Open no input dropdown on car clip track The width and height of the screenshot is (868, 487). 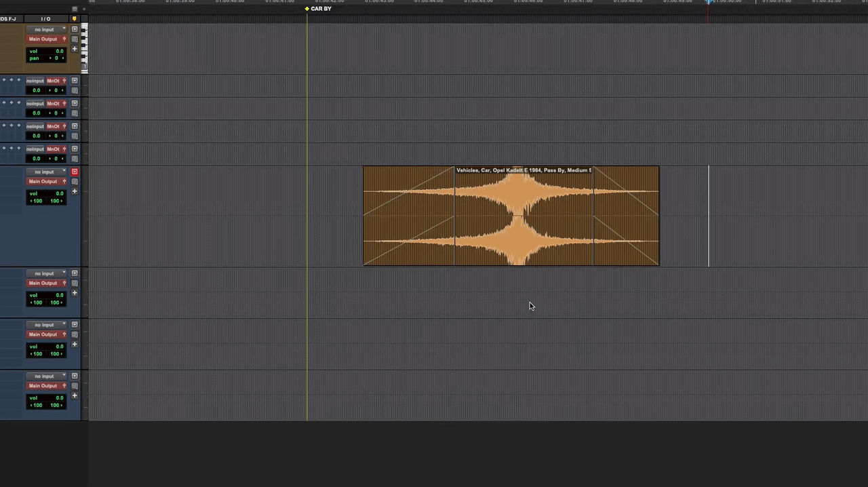click(46, 172)
